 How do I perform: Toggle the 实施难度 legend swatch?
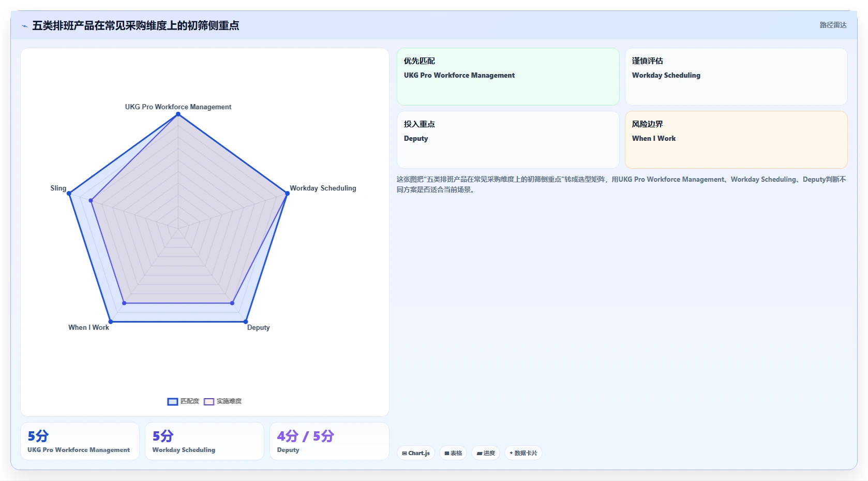(x=209, y=402)
